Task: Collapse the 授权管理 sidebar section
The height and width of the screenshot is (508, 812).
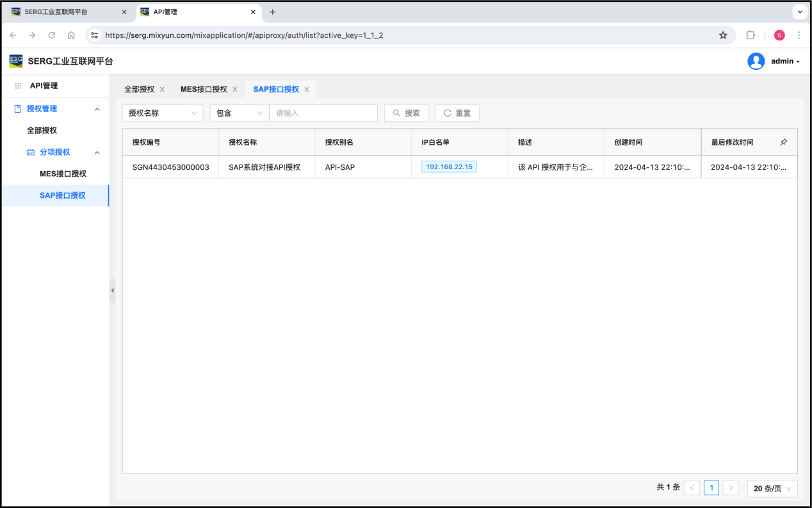Action: tap(97, 109)
